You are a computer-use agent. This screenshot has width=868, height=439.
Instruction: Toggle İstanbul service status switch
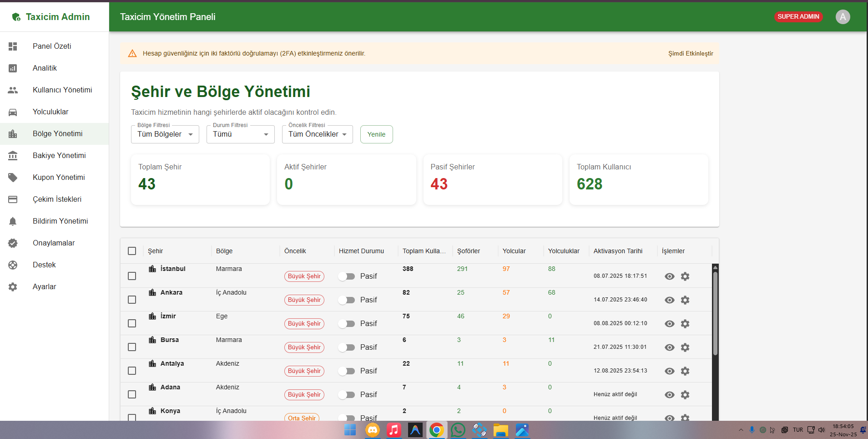347,276
